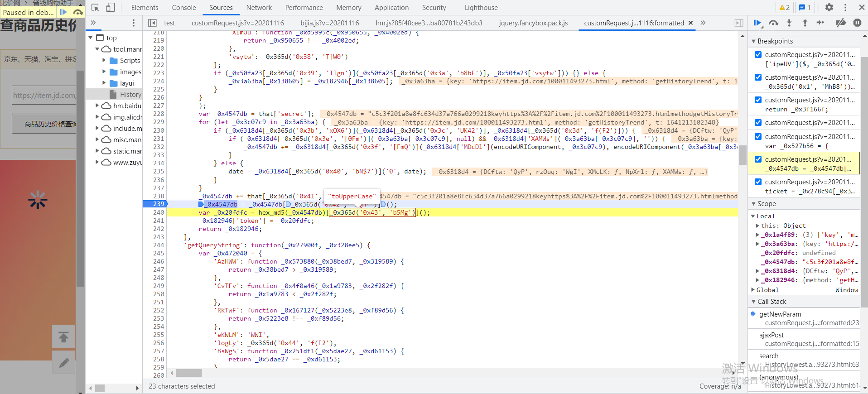The height and width of the screenshot is (394, 868).
Task: Click the page overlay step-over button
Action: pos(78,12)
